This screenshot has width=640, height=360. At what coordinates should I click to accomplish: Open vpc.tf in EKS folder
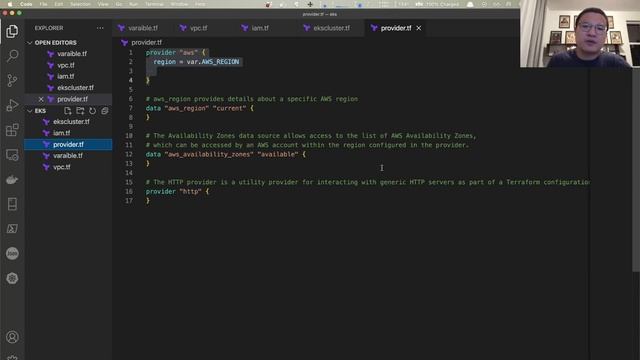tap(62, 167)
